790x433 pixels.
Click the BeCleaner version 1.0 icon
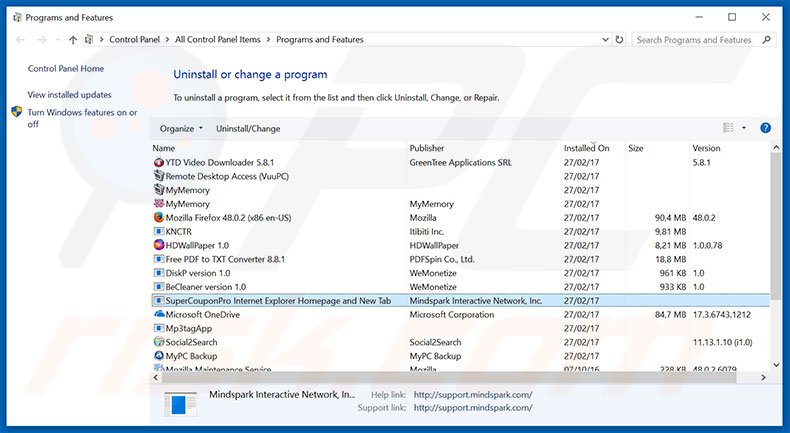click(x=159, y=287)
